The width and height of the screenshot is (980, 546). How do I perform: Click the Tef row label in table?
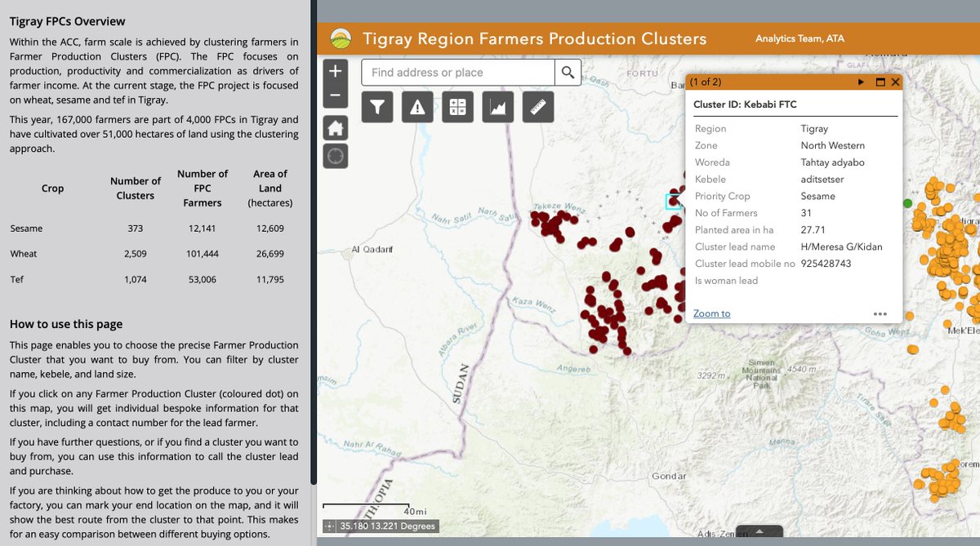click(17, 279)
